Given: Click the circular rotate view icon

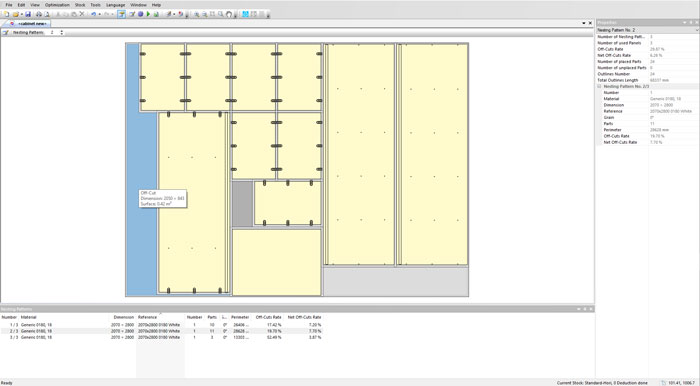Looking at the screenshot, I should point(229,14).
